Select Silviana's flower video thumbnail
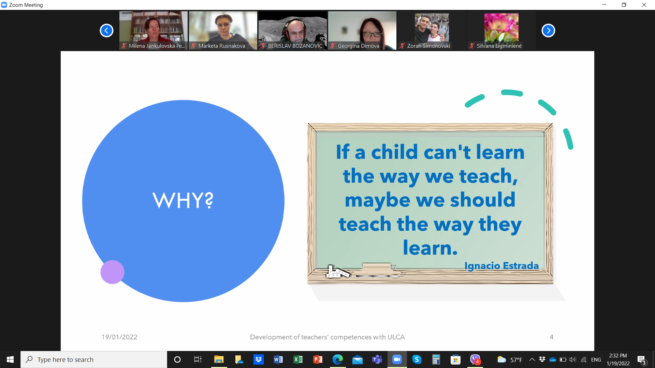Screen dimensions: 655x368 [501, 30]
